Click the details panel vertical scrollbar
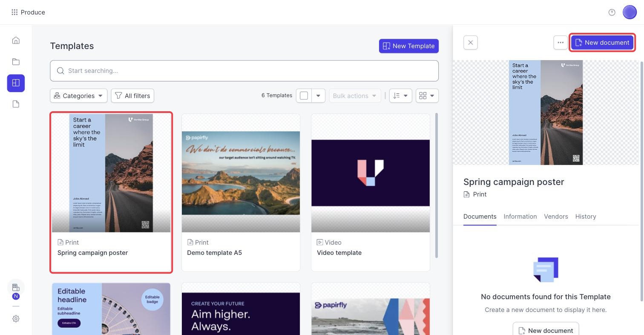 (642, 181)
